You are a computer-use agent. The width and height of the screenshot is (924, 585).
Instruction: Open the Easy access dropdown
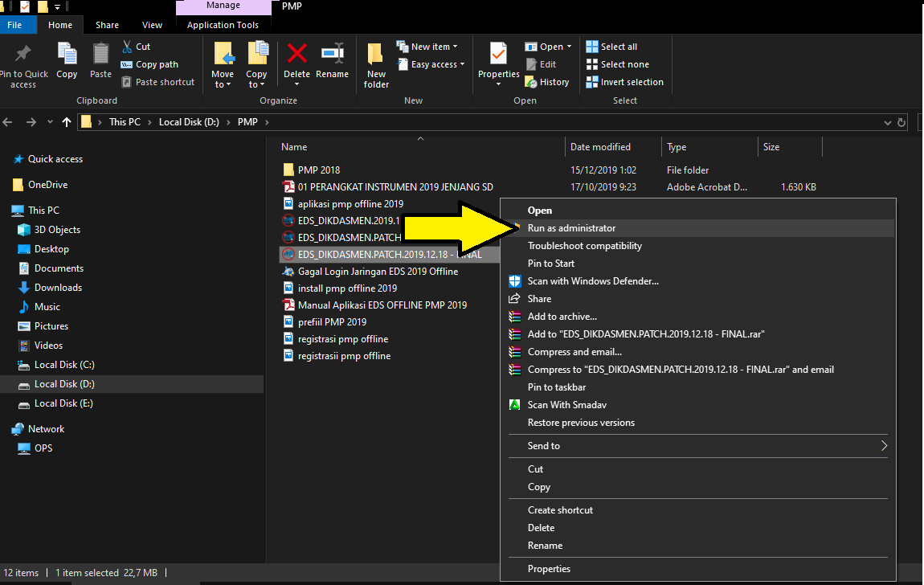tap(431, 64)
